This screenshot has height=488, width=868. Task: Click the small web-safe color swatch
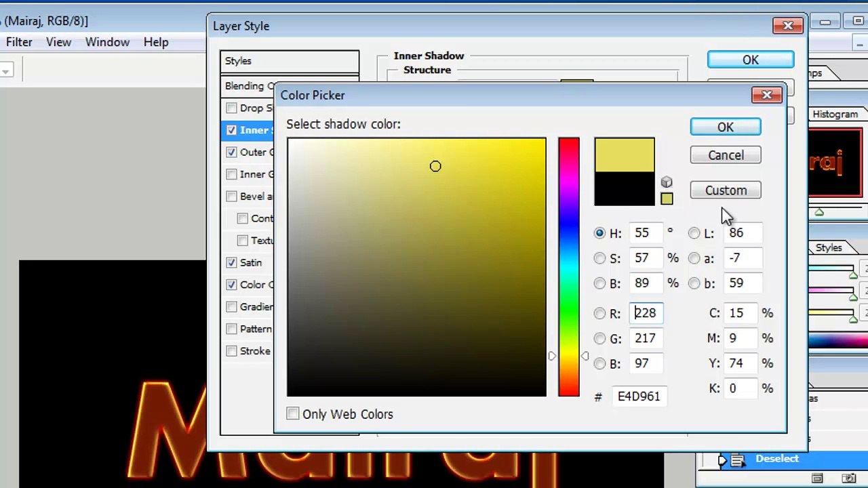click(667, 199)
